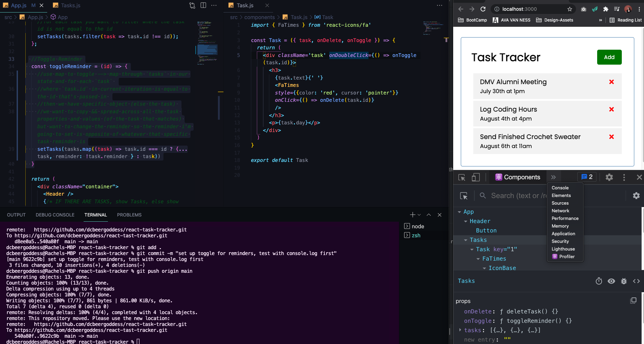
Task: Bookmark this page with the star icon
Action: 569,9
